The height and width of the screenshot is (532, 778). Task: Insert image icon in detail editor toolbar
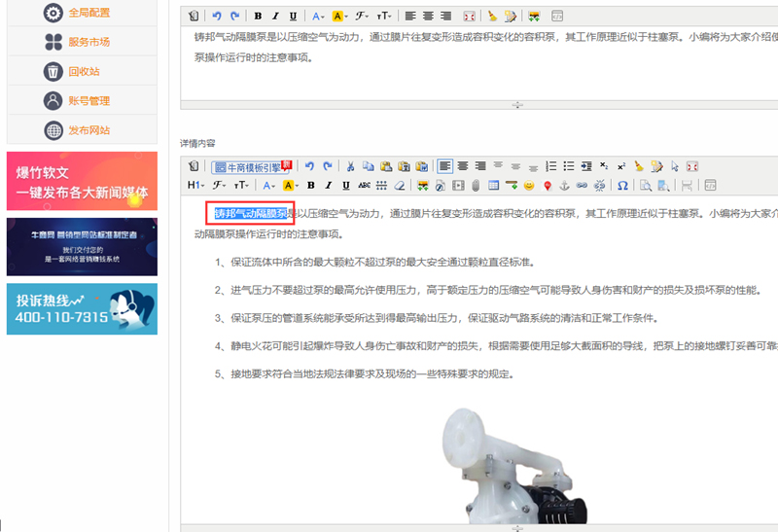[x=422, y=185]
